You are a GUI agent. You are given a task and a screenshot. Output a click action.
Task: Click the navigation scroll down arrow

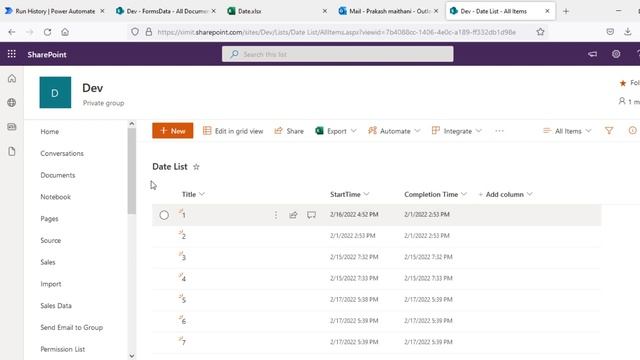click(x=131, y=356)
